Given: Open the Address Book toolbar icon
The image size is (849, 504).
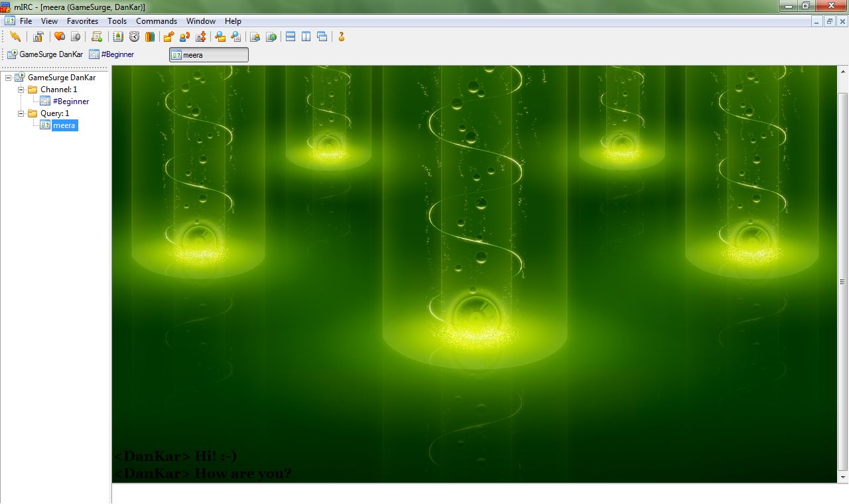Looking at the screenshot, I should 118,36.
